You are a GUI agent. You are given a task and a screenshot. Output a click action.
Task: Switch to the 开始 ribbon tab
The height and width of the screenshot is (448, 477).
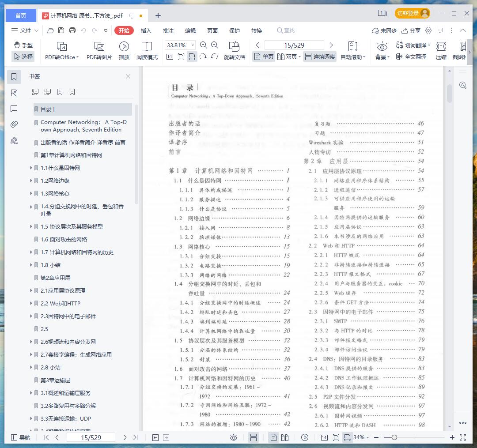pyautogui.click(x=124, y=31)
